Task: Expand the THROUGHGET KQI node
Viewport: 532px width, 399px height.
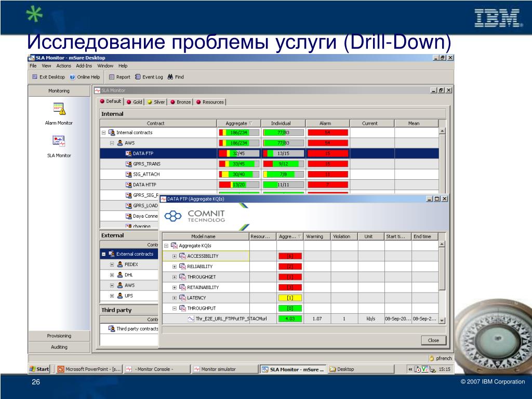Action: [x=175, y=277]
